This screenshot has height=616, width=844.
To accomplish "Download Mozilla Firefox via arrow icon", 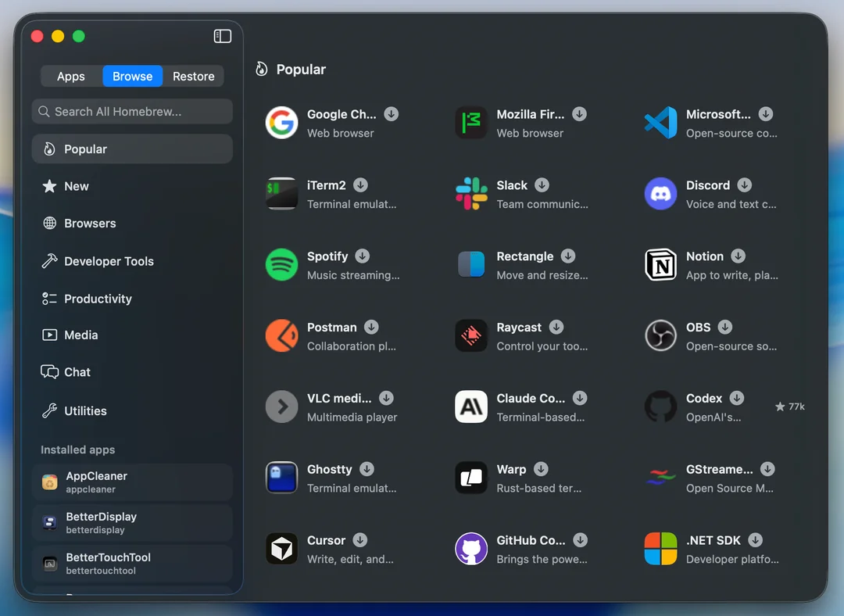I will (x=579, y=114).
